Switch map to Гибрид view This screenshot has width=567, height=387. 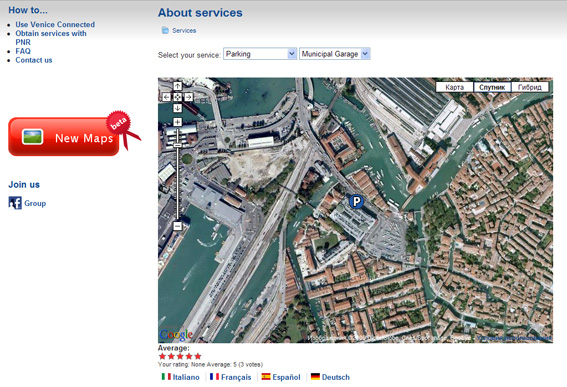[530, 87]
